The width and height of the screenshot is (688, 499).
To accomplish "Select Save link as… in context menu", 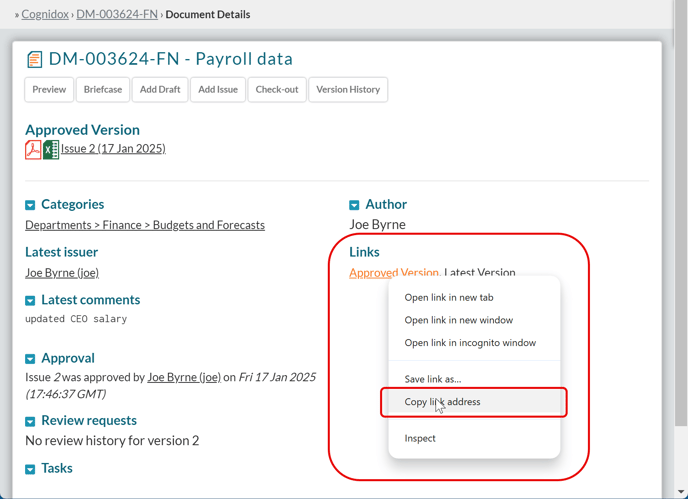I will coord(432,379).
